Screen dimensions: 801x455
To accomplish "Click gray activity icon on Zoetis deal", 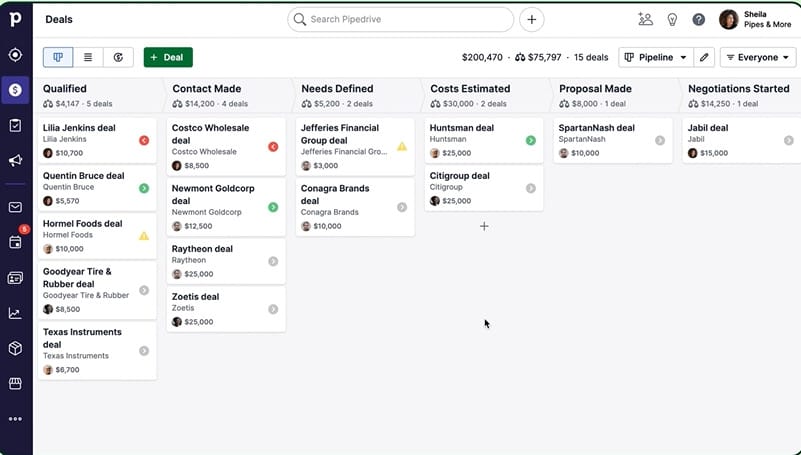I will 273,309.
